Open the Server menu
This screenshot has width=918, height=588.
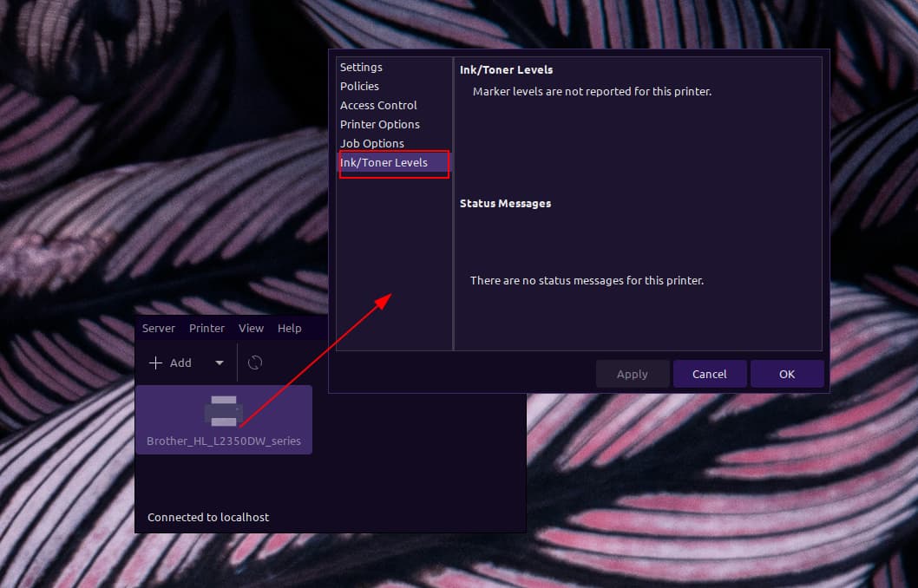(x=159, y=328)
